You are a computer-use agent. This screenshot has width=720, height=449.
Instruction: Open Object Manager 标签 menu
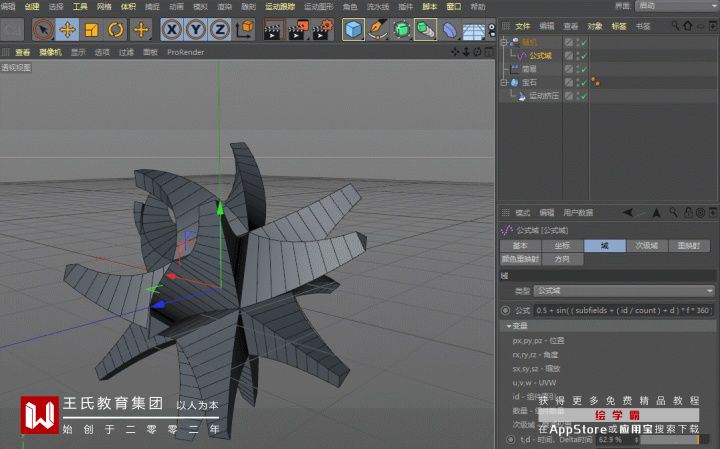pyautogui.click(x=619, y=26)
